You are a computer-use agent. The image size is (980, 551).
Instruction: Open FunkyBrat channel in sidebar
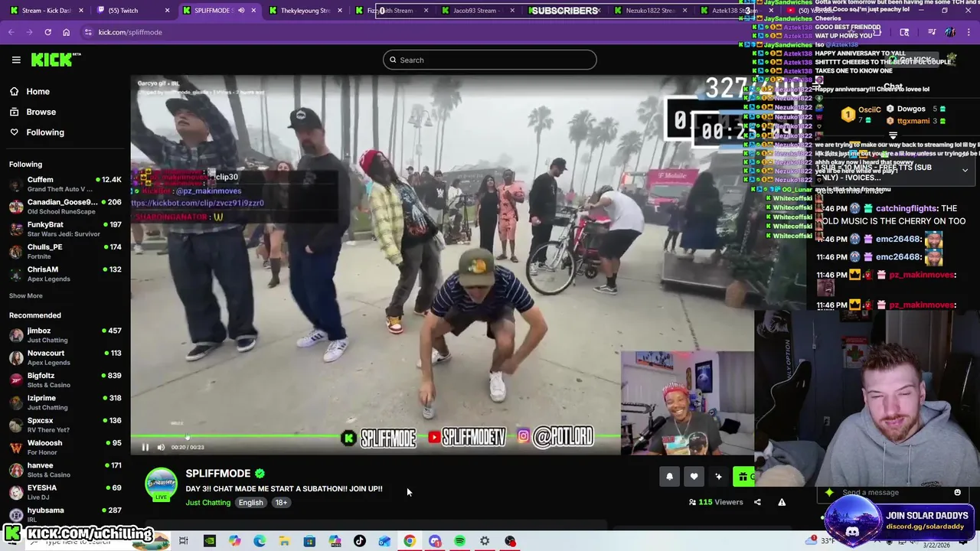pyautogui.click(x=64, y=229)
